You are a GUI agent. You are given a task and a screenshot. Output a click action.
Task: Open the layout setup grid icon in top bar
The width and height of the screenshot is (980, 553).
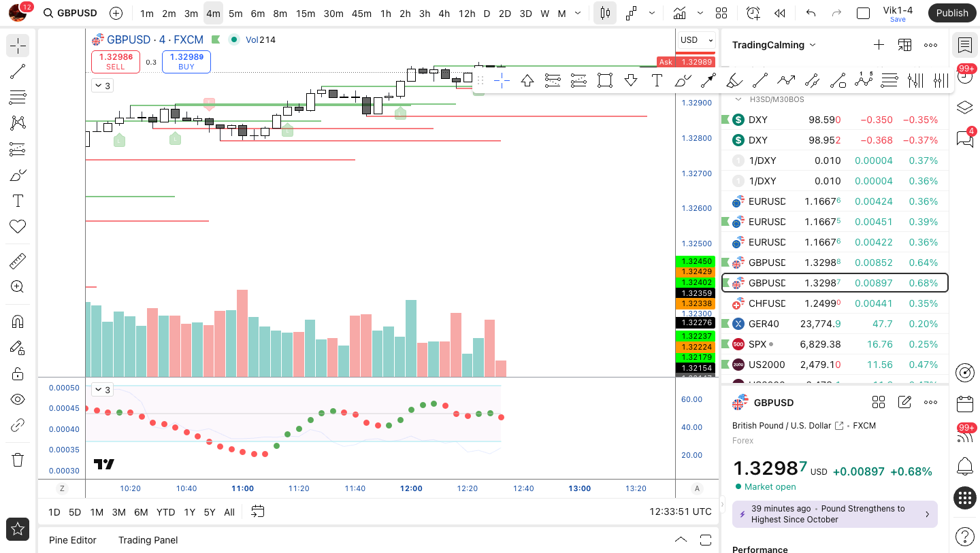pos(721,13)
